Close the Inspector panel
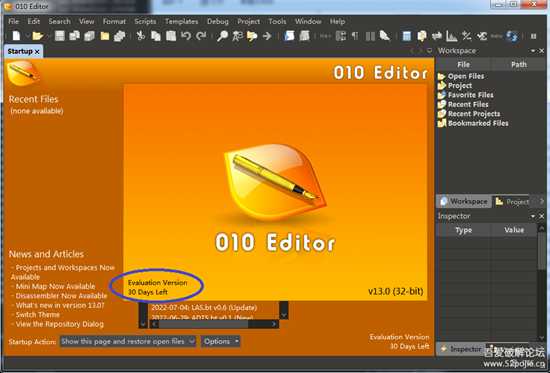The image size is (550, 373). click(x=542, y=216)
